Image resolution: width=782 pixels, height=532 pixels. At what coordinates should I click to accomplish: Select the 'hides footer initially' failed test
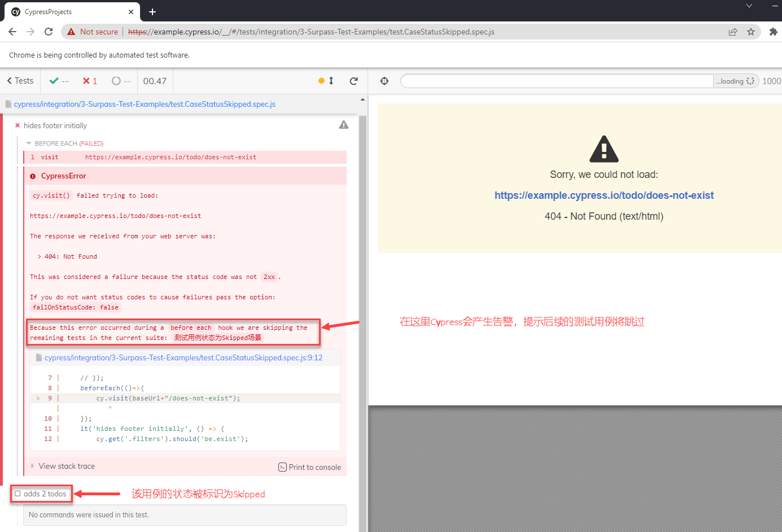click(55, 125)
